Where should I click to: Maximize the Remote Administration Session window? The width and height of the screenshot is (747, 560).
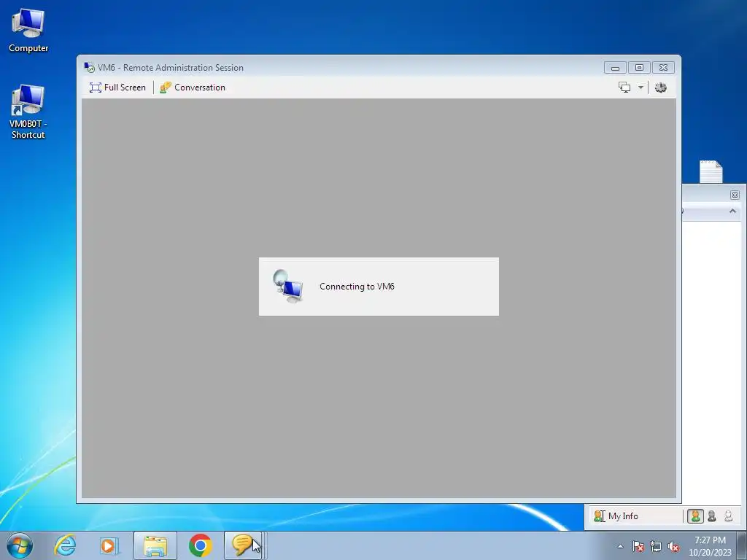point(639,68)
